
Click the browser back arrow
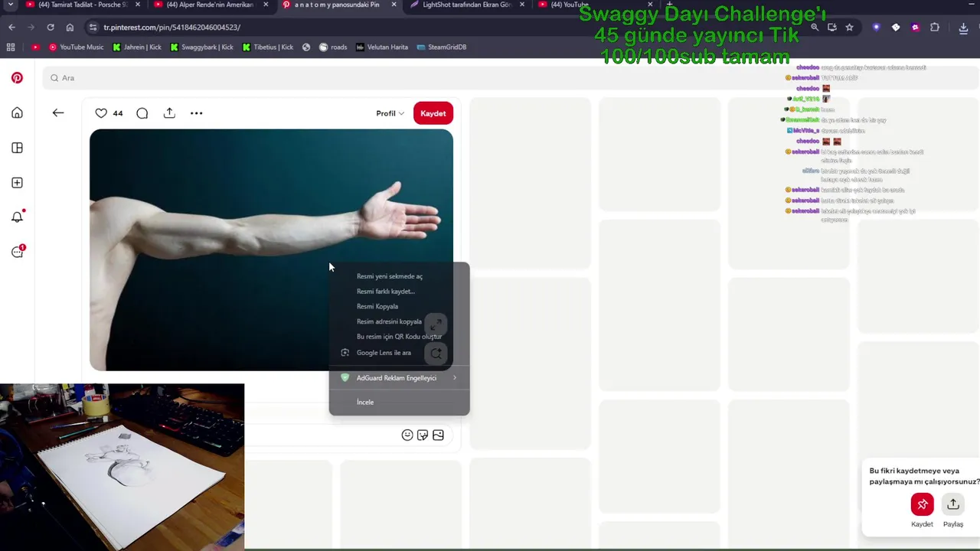coord(11,28)
